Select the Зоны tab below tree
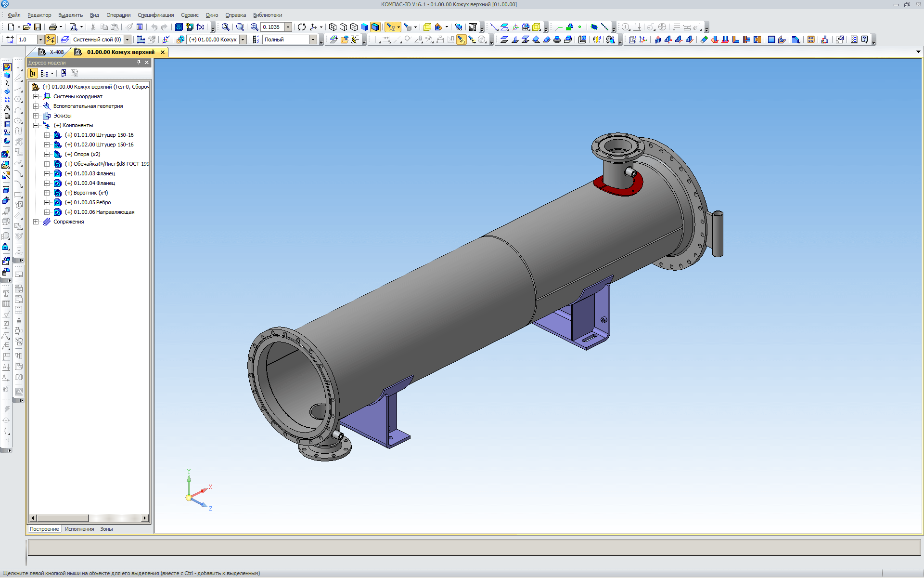This screenshot has height=578, width=924. coord(106,529)
